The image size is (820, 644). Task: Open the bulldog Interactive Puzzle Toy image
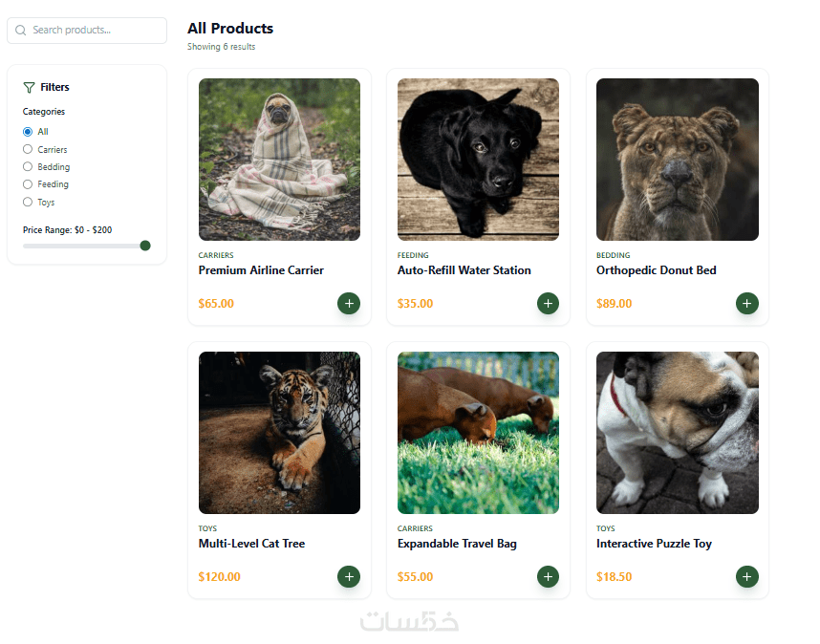click(x=677, y=433)
